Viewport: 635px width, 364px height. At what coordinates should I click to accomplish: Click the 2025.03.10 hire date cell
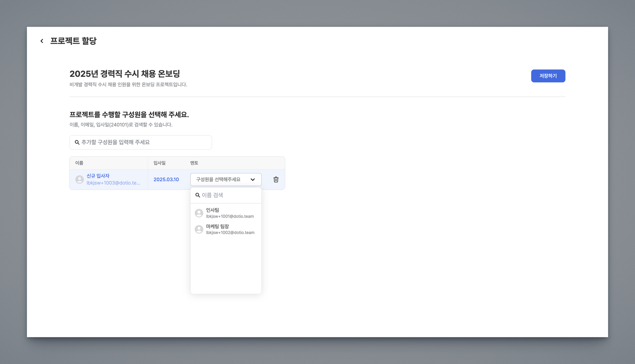[166, 180]
